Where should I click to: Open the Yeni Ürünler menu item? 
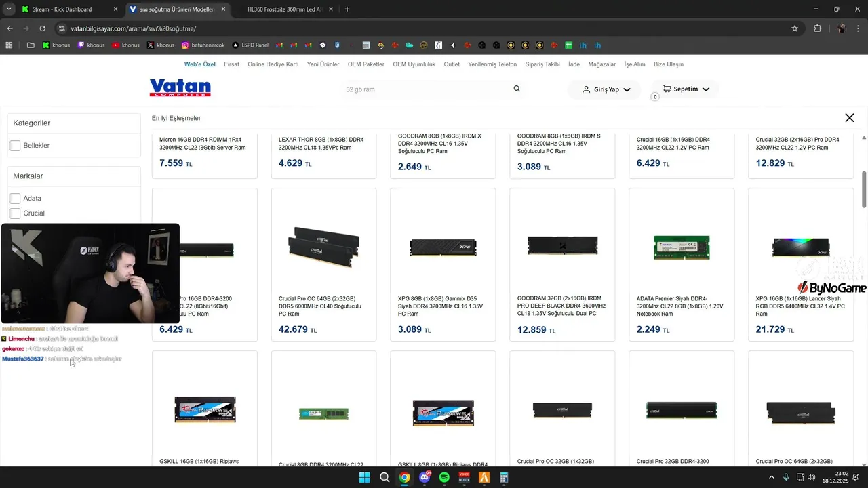click(323, 64)
